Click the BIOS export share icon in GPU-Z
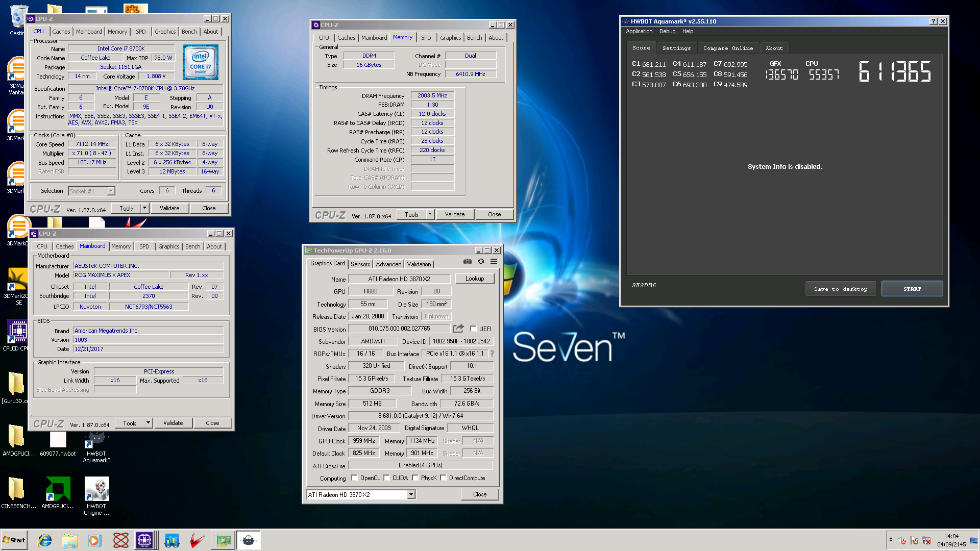 [x=458, y=329]
